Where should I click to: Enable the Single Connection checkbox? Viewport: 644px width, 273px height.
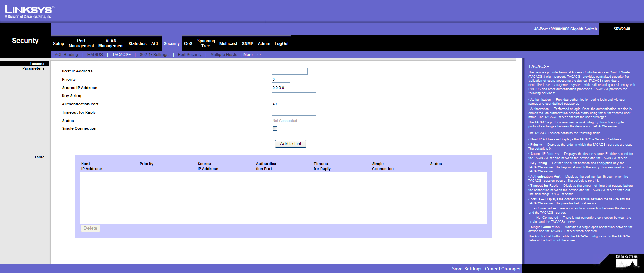[x=275, y=129]
